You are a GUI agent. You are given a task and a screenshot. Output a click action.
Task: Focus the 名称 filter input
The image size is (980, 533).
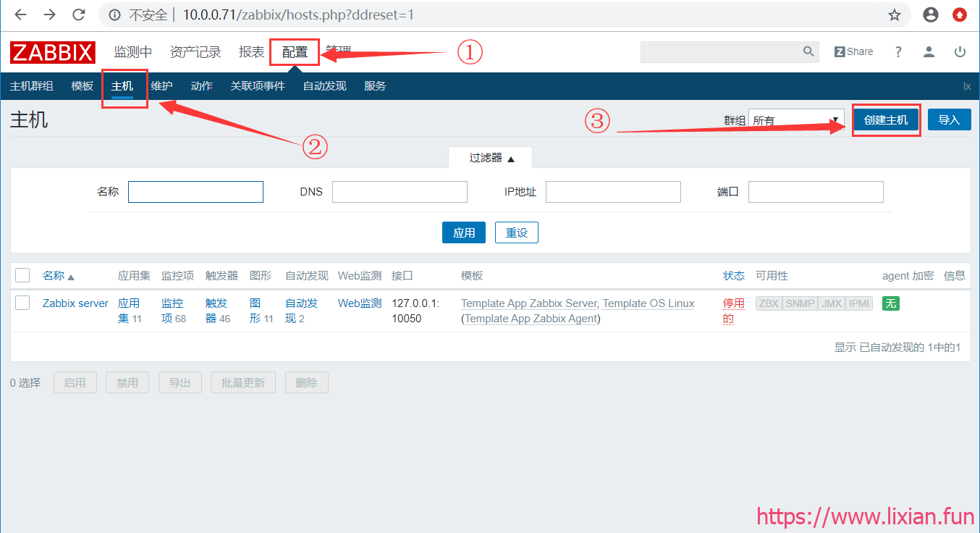coord(195,192)
